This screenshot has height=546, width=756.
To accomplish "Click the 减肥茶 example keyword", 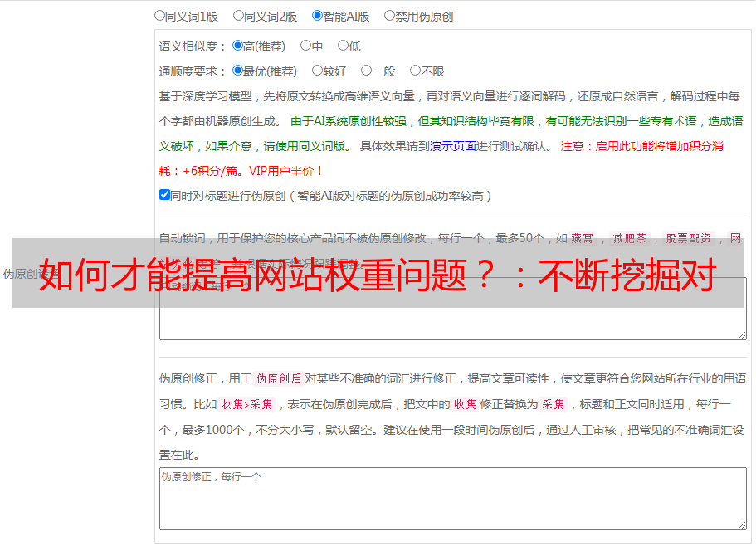I will click(629, 238).
